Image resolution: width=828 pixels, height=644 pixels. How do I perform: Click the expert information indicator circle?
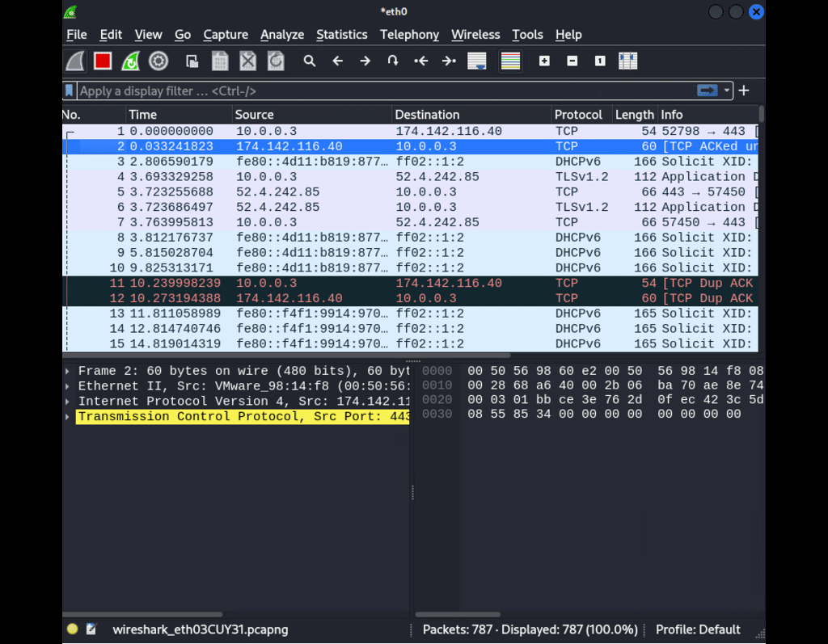[x=72, y=629]
